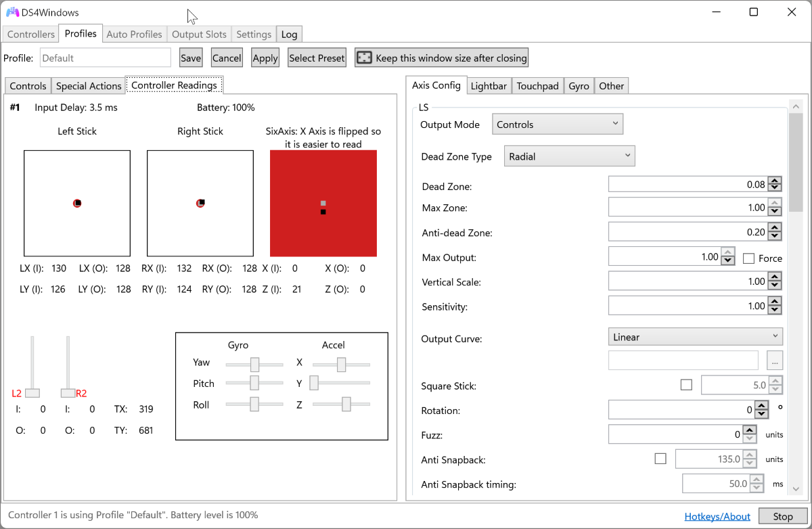The image size is (812, 529).
Task: Click the red SixAxis display
Action: (x=323, y=203)
